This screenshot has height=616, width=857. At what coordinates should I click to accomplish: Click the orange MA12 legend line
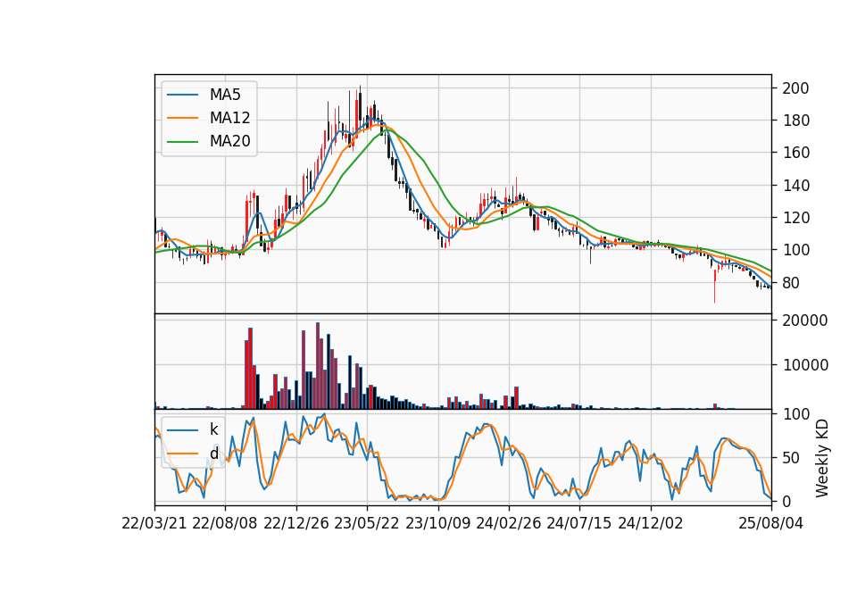coord(183,118)
